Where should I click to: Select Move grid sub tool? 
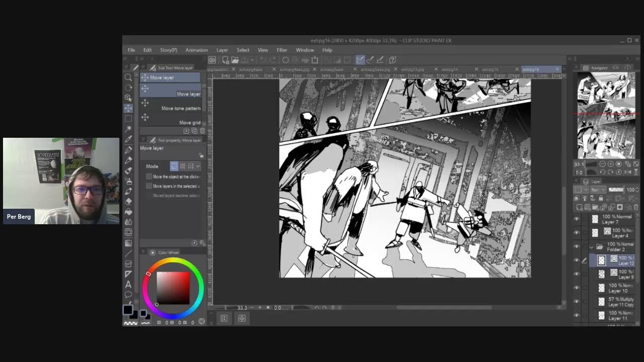[x=189, y=123]
